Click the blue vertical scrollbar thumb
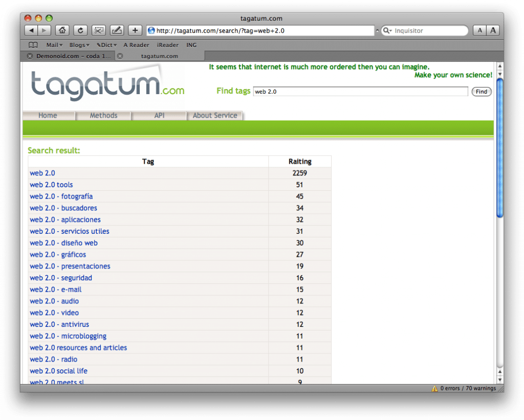 [x=499, y=147]
